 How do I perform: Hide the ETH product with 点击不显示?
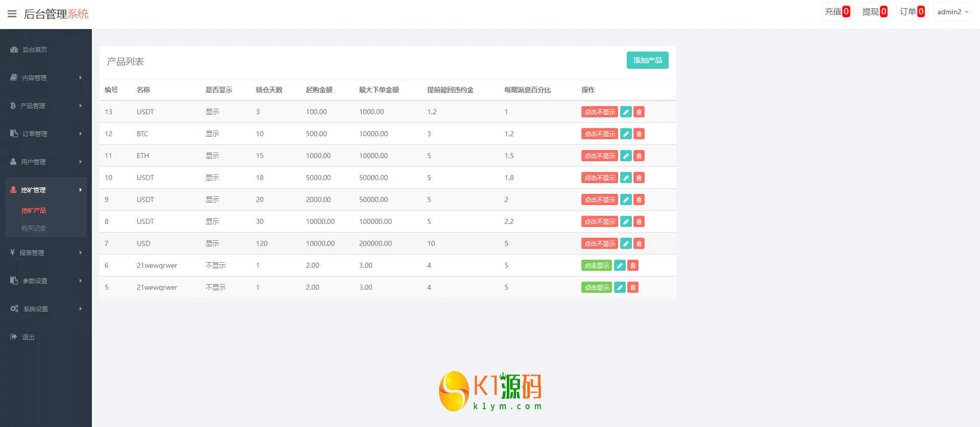(600, 156)
